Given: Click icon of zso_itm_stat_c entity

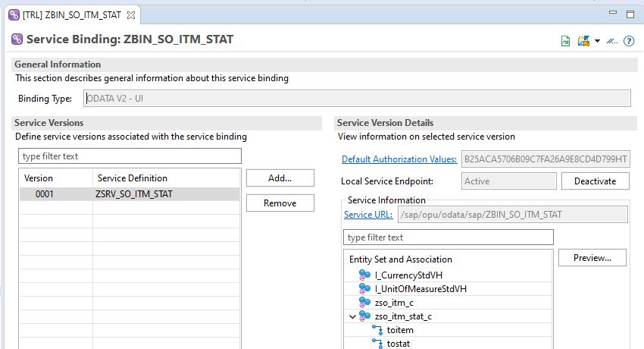Looking at the screenshot, I should pyautogui.click(x=364, y=316).
